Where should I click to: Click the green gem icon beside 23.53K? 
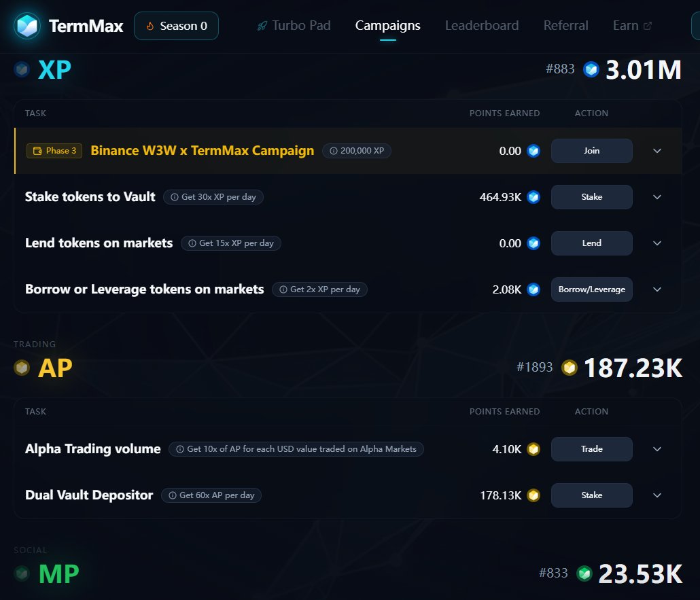click(x=584, y=573)
